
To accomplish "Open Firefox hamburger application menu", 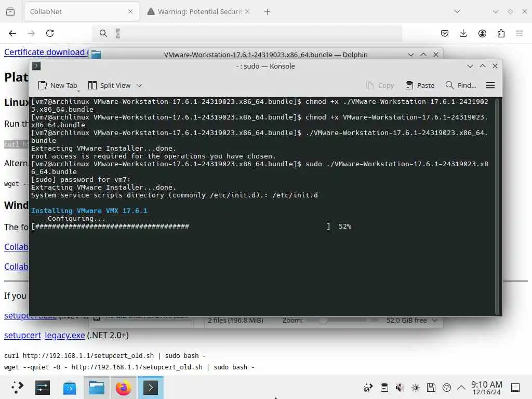I will coord(520,33).
